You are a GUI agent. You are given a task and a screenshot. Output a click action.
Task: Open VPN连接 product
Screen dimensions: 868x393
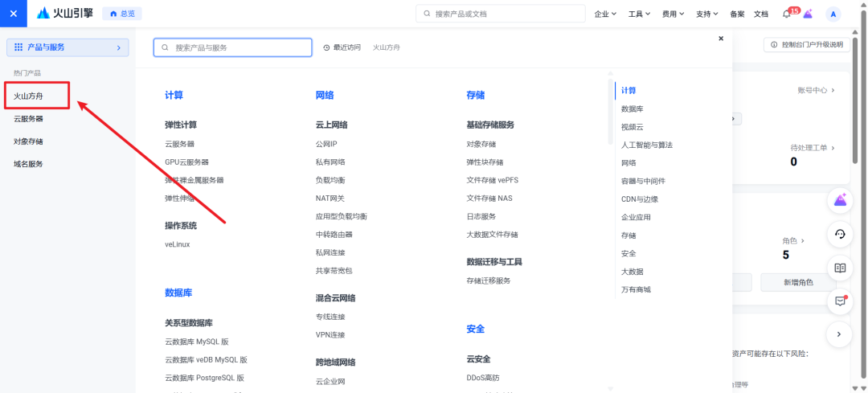click(330, 335)
